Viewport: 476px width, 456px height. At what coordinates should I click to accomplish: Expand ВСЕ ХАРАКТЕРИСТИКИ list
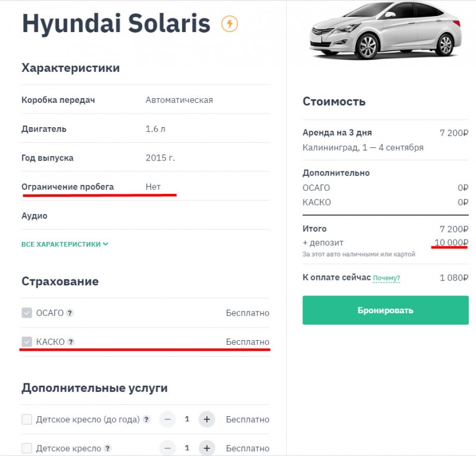(65, 244)
